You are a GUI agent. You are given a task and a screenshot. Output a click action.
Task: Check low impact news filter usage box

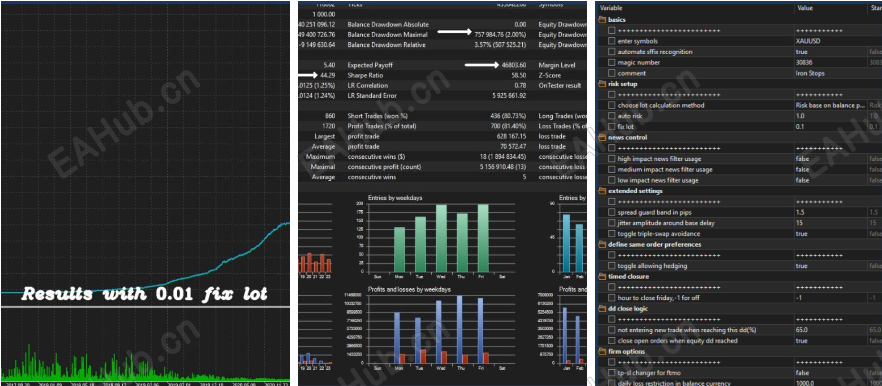click(x=612, y=180)
